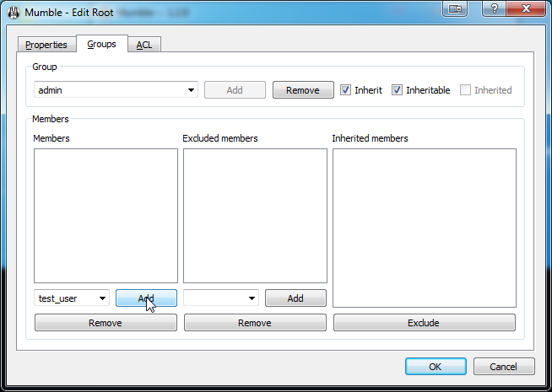This screenshot has width=552, height=392.
Task: Open the test_user member dropdown
Action: (72, 298)
